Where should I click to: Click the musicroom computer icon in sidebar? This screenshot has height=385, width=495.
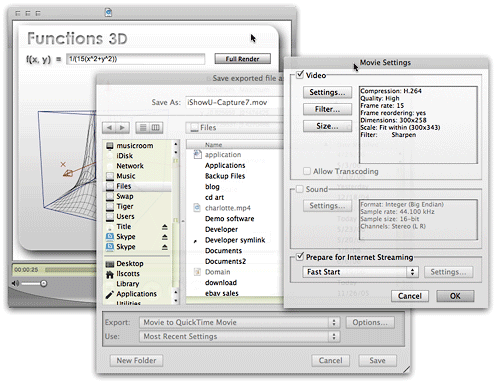click(x=110, y=146)
